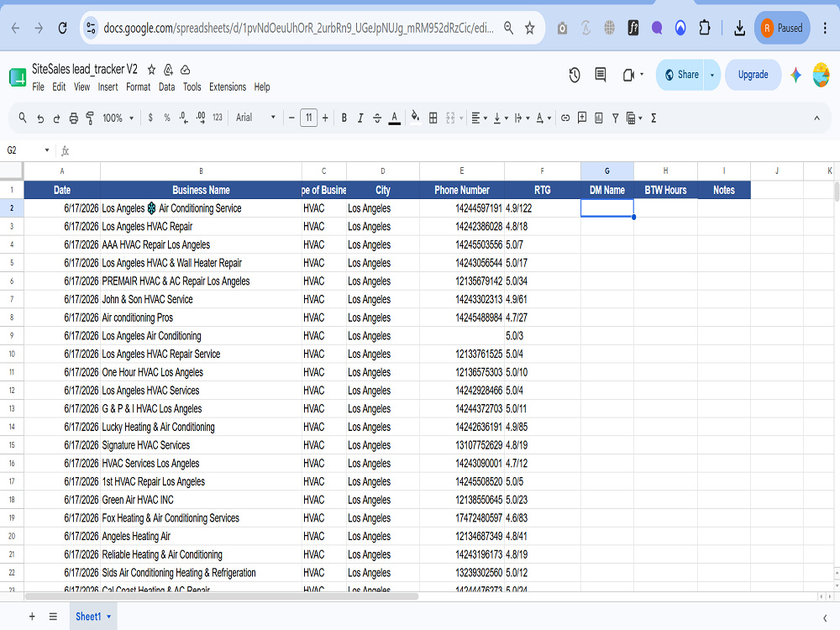
Task: Open the more number formats 123 menu
Action: click(x=217, y=118)
